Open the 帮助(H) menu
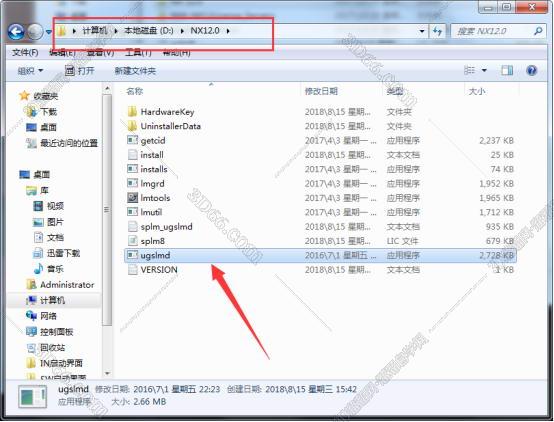This screenshot has height=422, width=554. pyautogui.click(x=176, y=53)
